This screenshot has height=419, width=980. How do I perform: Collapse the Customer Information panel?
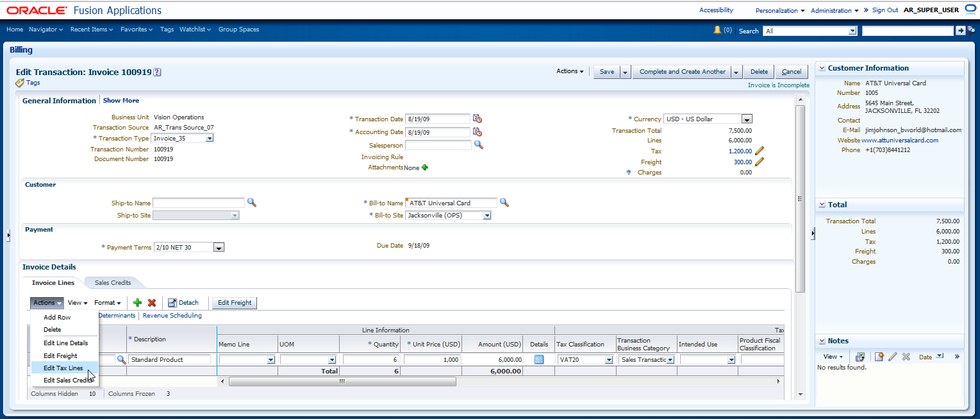coord(821,68)
